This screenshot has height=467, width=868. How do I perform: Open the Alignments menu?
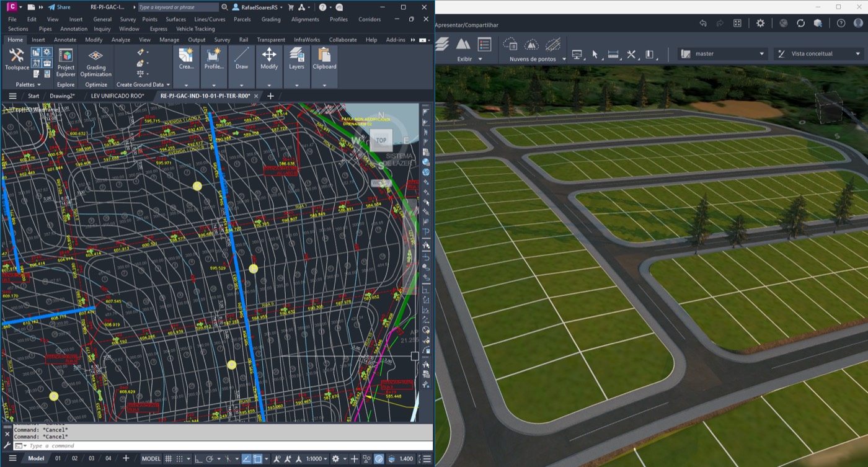[x=305, y=19]
